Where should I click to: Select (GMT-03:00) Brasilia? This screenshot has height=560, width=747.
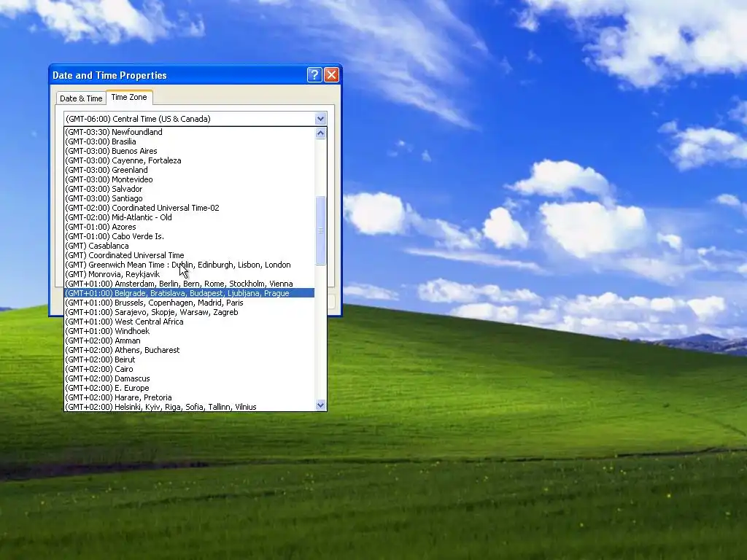point(189,141)
